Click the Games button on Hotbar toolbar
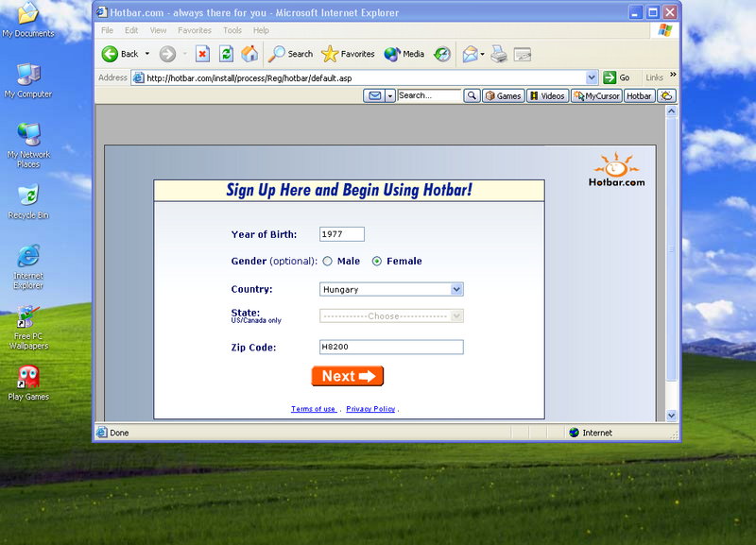756x545 pixels. pos(504,96)
